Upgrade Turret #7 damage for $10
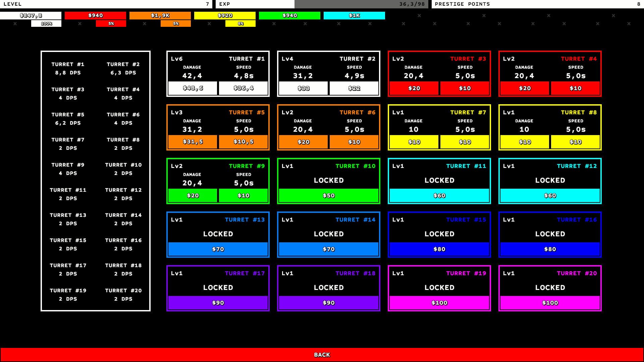The image size is (644, 362). point(414,142)
